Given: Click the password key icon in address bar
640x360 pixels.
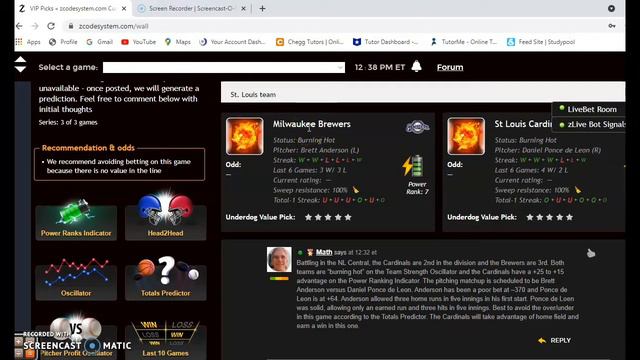Looking at the screenshot, I should tap(612, 26).
